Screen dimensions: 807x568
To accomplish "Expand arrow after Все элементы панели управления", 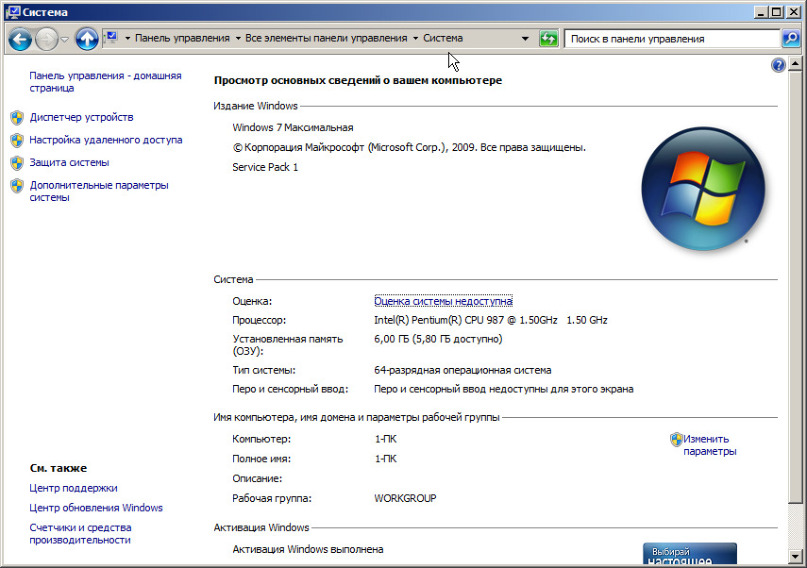I will point(416,39).
